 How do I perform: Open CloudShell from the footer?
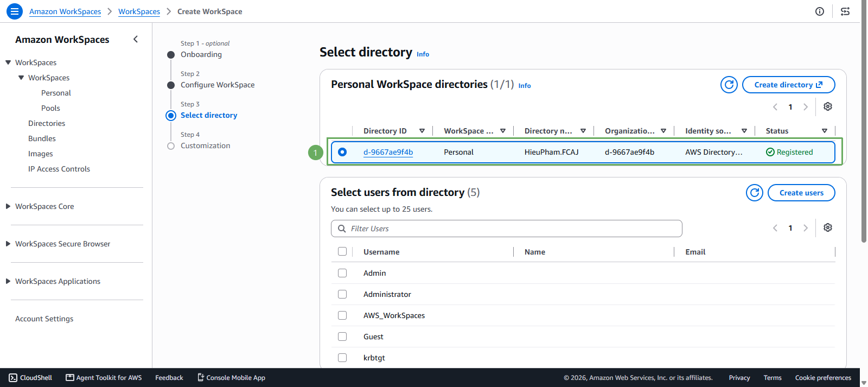[30, 378]
